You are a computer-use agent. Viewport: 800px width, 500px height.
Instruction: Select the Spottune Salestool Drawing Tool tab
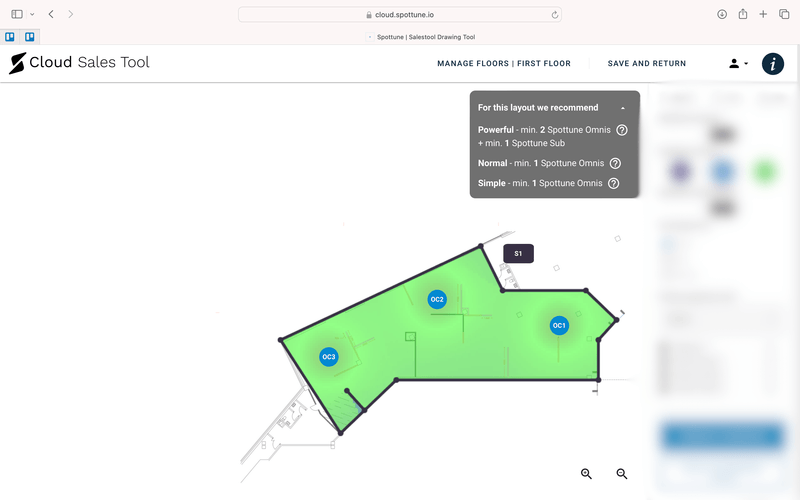pos(421,37)
